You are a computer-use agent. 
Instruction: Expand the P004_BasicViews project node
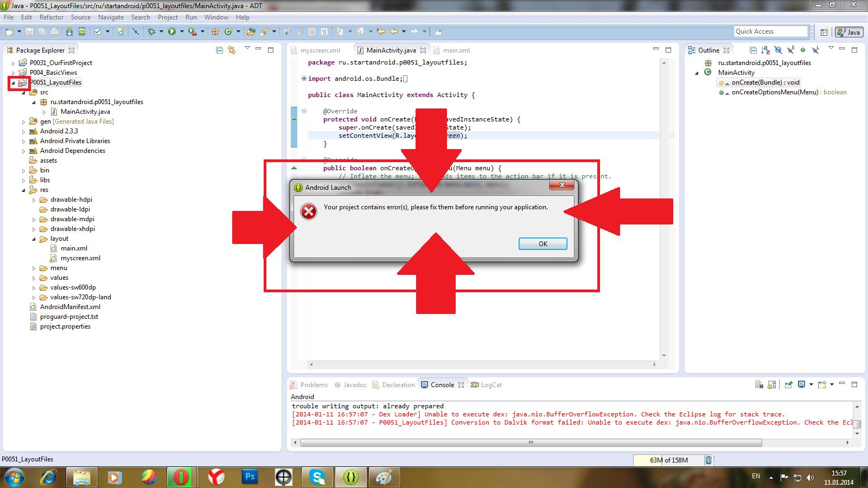[x=14, y=73]
